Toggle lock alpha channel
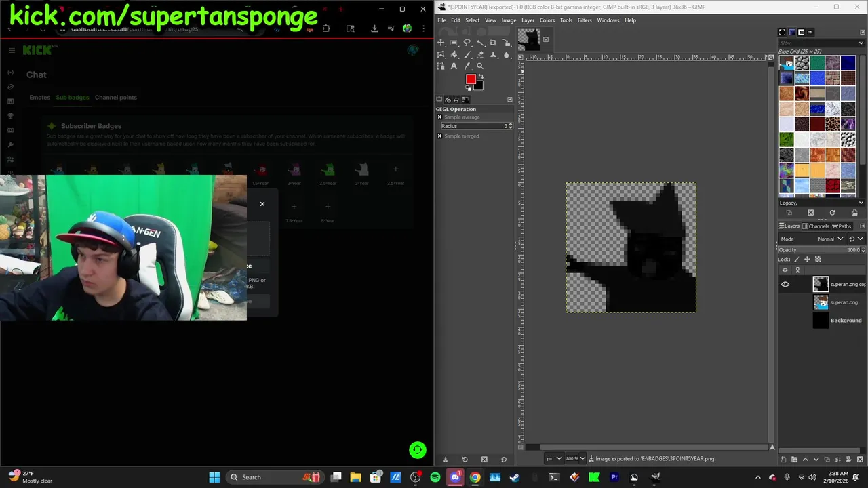 [818, 259]
